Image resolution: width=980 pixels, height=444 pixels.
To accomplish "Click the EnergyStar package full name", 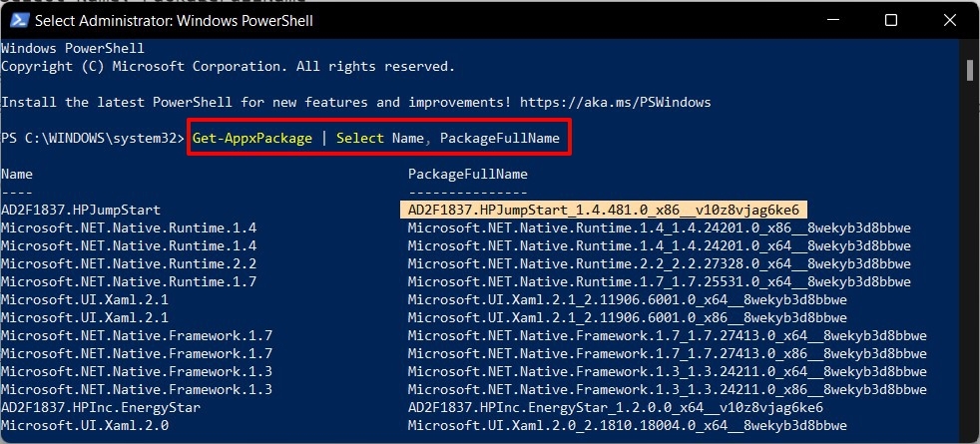I will (615, 408).
